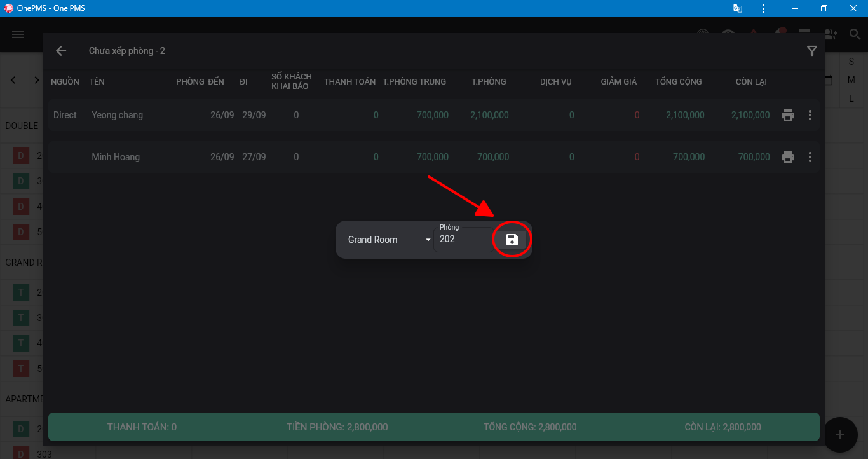Click the Chưa xếp phòng - 2 title
Viewport: 868px width, 459px height.
(x=127, y=51)
